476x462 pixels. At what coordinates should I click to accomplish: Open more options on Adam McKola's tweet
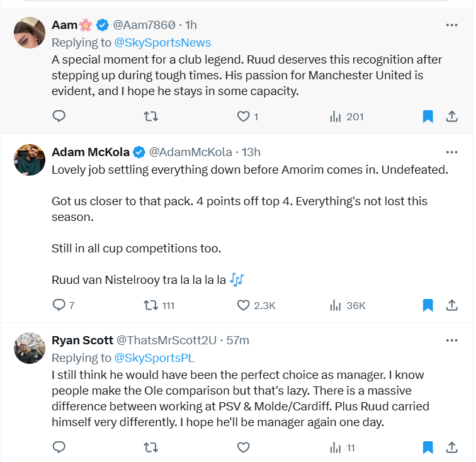[x=451, y=152]
